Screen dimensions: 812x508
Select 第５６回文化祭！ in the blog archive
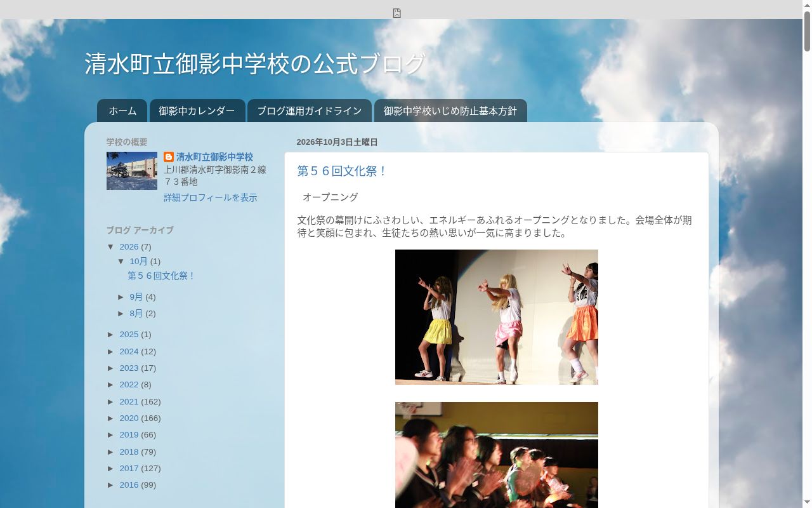point(162,276)
